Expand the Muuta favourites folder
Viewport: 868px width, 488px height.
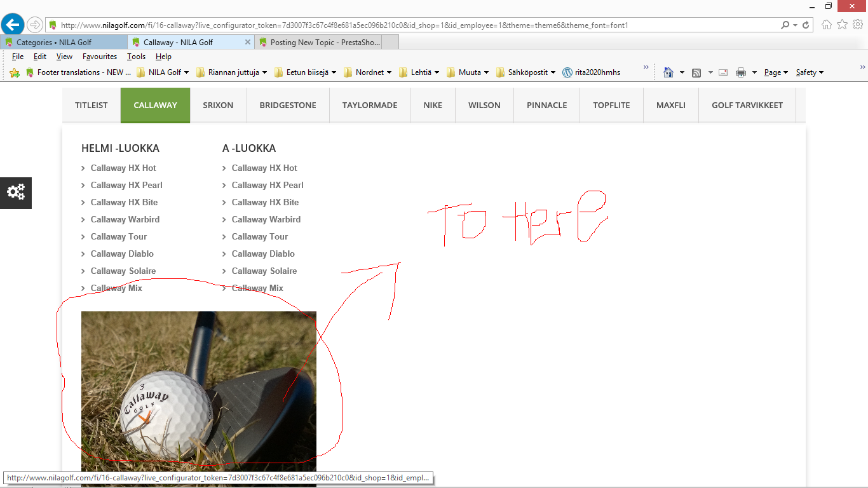[x=468, y=72]
